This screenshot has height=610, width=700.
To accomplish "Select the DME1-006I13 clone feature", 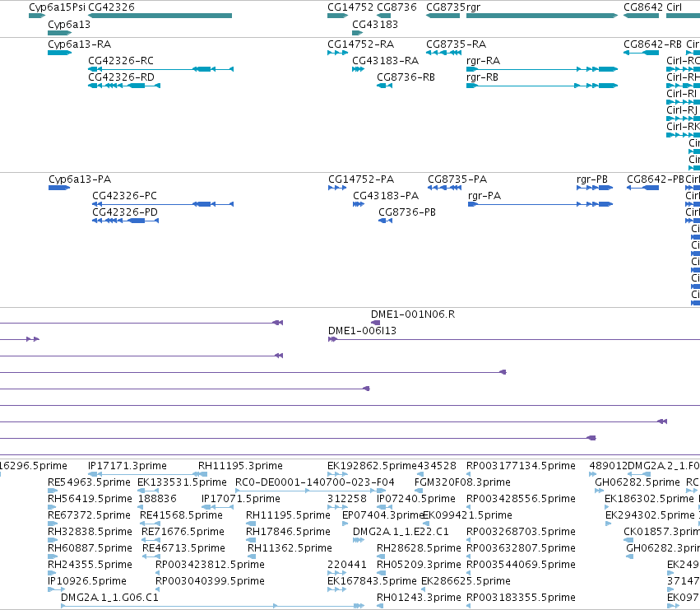I will point(514,339).
